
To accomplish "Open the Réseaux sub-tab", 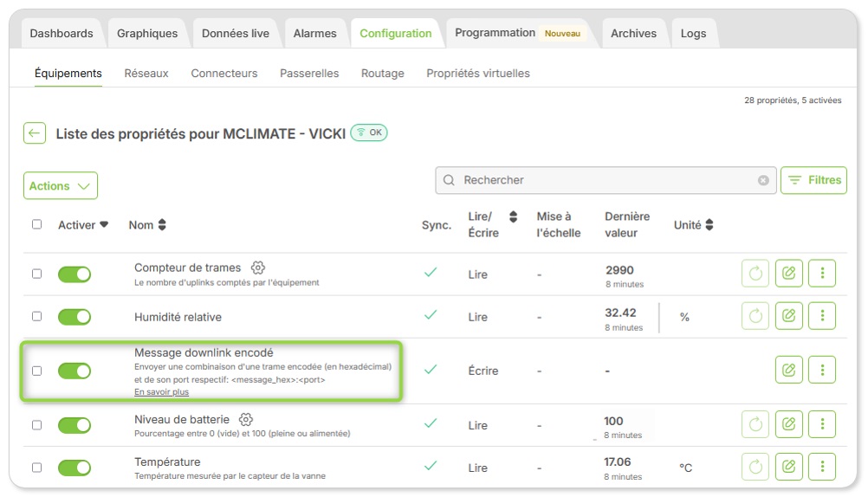I will tap(146, 73).
